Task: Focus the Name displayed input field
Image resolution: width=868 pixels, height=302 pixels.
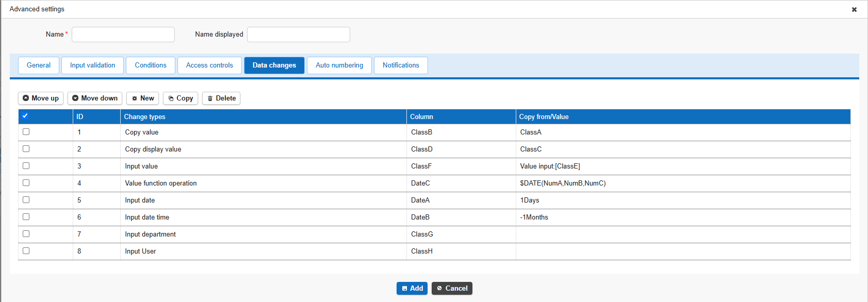Action: click(x=299, y=35)
